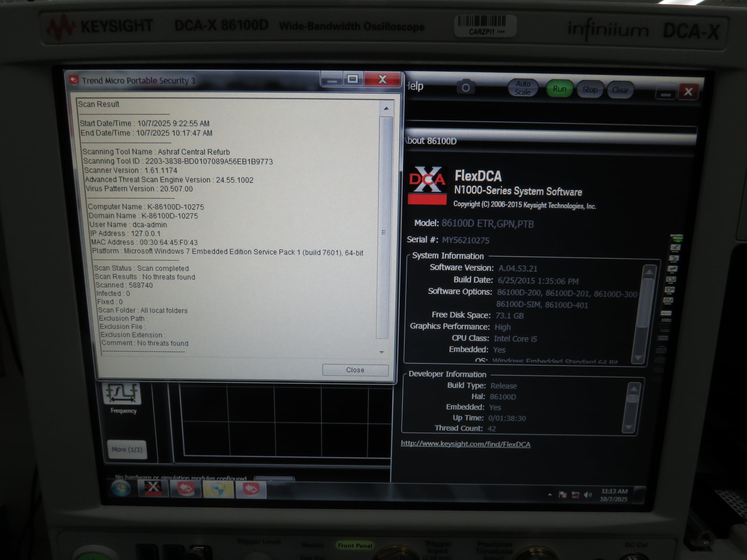
Task: Click Developer Information scrollbar up arrow
Action: pos(634,389)
